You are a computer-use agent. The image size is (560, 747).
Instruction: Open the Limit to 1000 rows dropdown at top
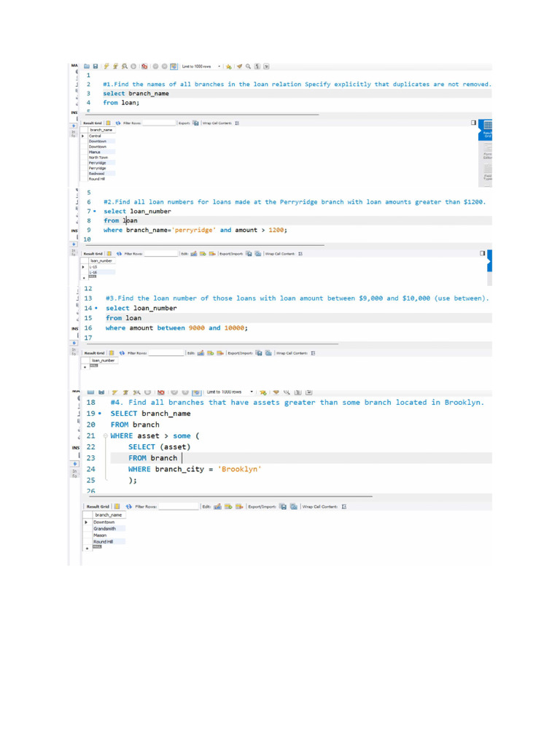pos(220,66)
